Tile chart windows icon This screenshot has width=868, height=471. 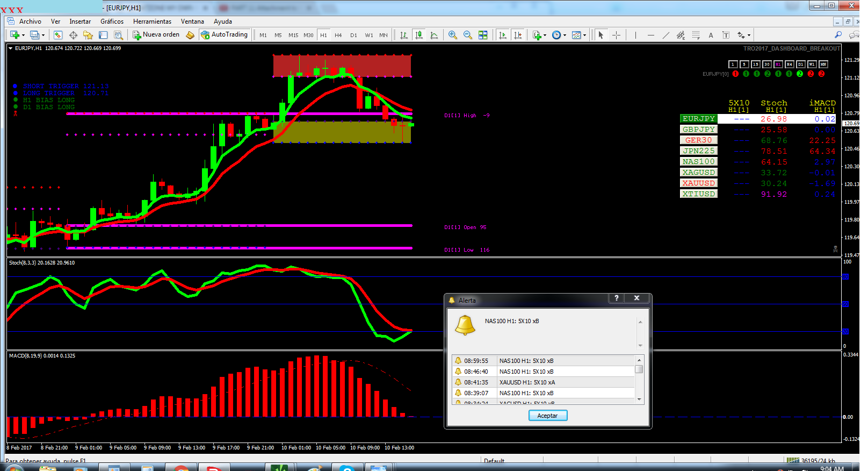coord(483,35)
